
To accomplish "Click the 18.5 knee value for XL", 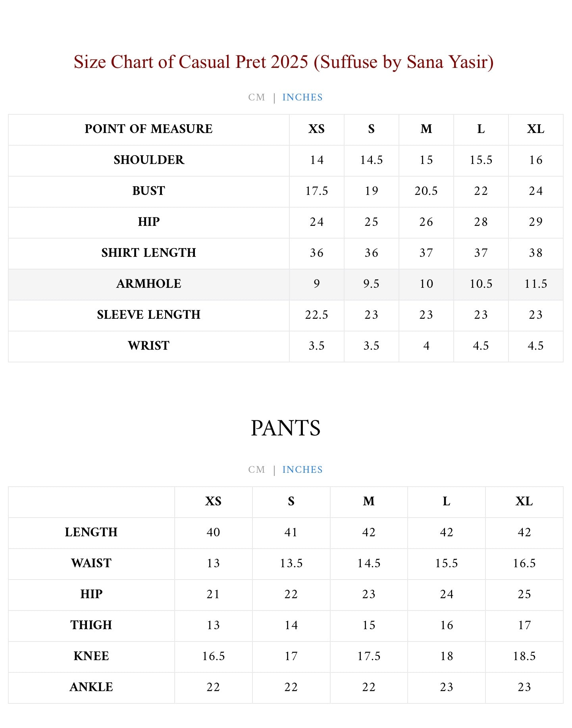I will (x=524, y=656).
